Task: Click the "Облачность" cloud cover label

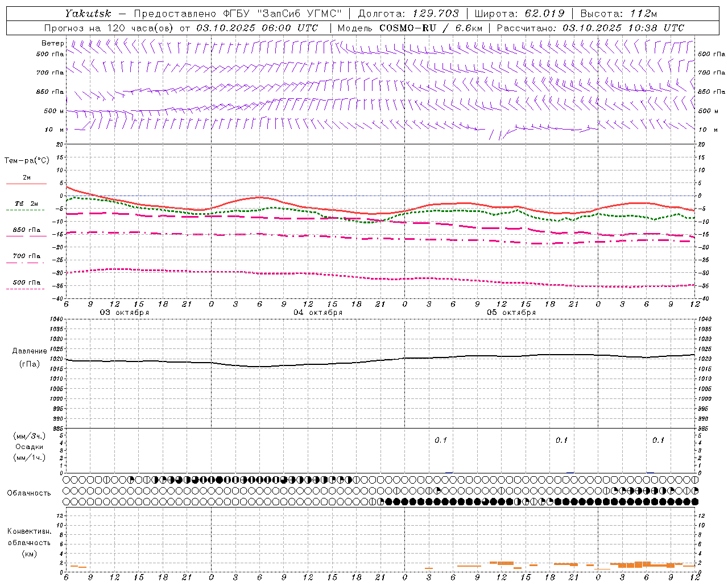Action: pyautogui.click(x=29, y=493)
